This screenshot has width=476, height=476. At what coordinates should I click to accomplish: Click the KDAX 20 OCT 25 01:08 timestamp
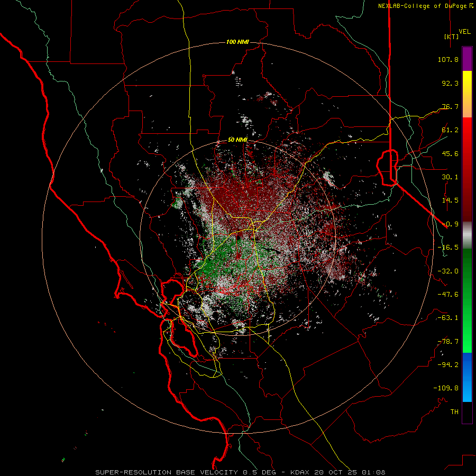click(337, 472)
